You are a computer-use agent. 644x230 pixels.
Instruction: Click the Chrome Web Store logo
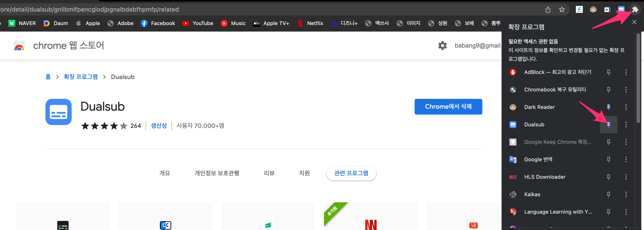click(19, 45)
